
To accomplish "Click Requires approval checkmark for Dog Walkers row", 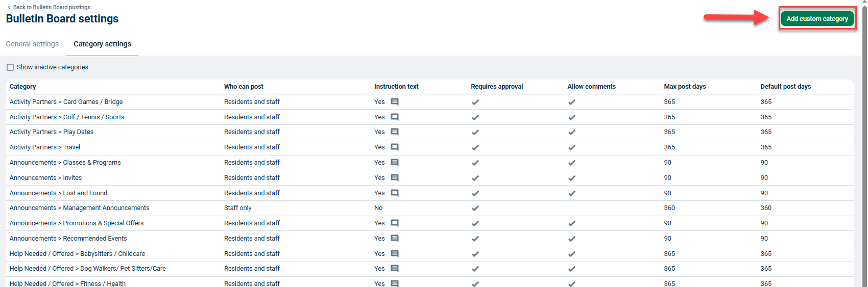I will coord(475,269).
